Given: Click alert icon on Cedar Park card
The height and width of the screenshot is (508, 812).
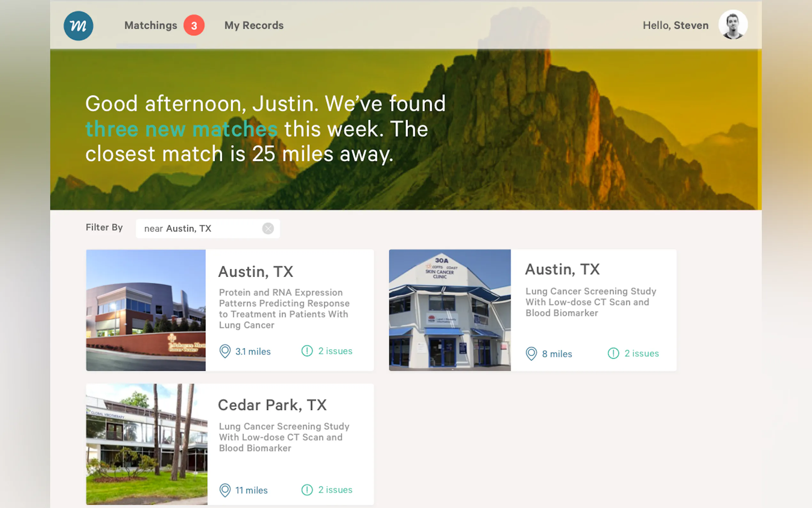Looking at the screenshot, I should pyautogui.click(x=307, y=490).
